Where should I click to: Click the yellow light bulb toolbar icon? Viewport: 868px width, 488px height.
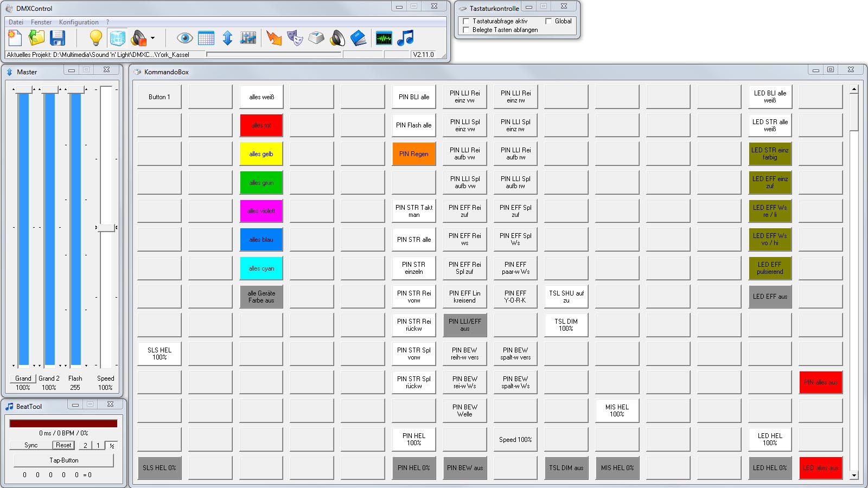95,38
